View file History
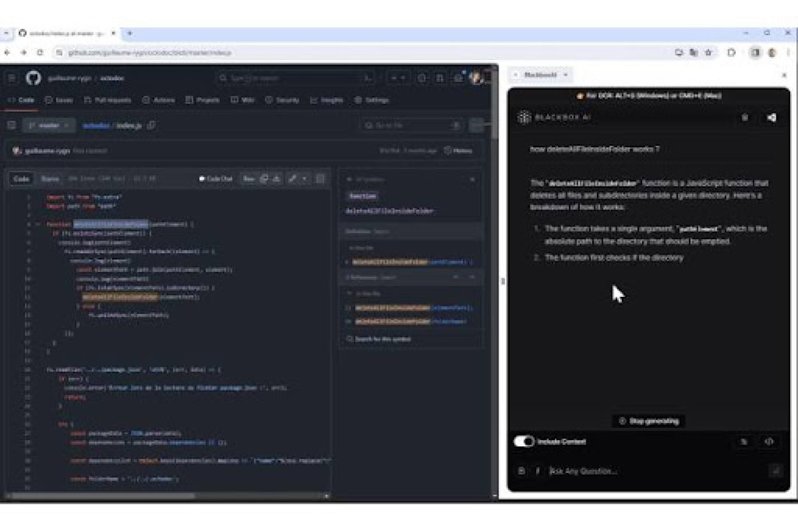This screenshot has height=532, width=798. coord(459,151)
